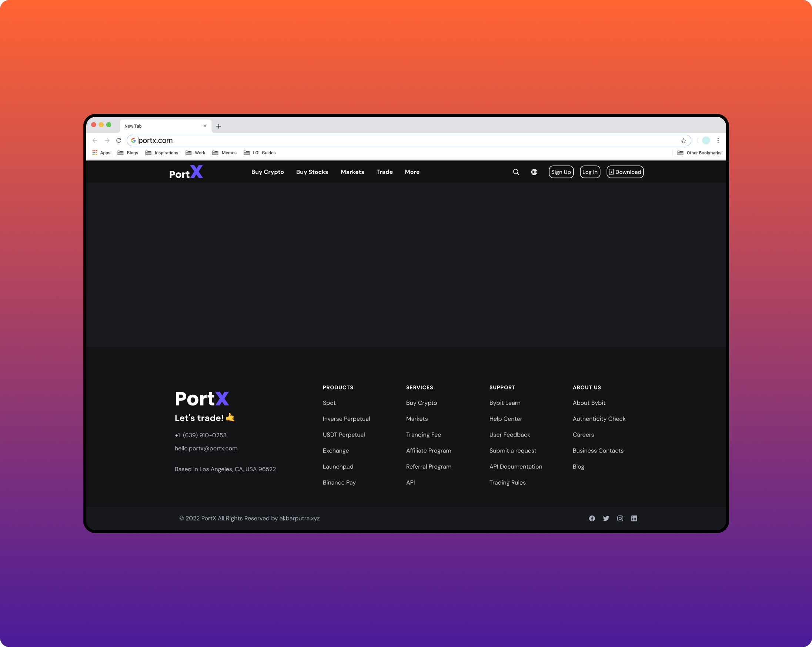Click the Bybit Learn support link
Viewport: 812px width, 647px height.
point(505,402)
